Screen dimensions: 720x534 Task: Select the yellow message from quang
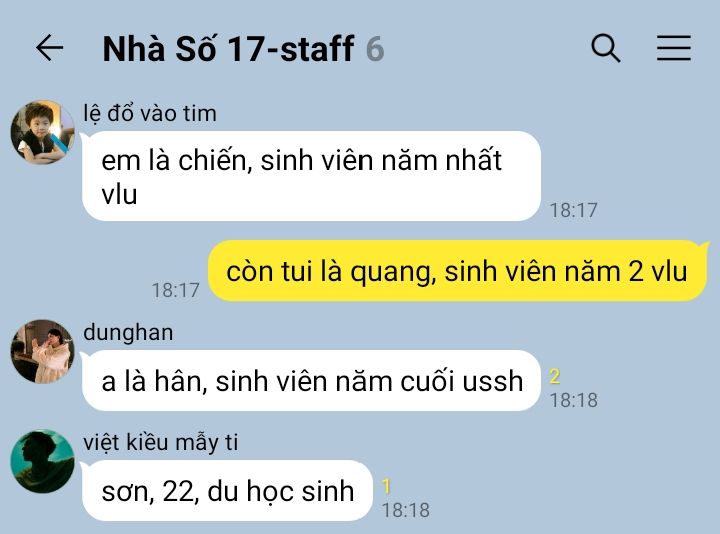coord(457,271)
